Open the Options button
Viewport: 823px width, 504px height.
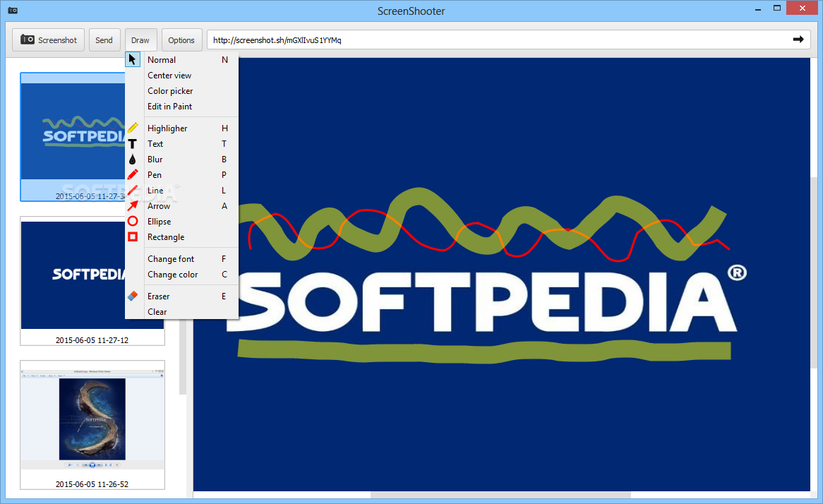click(181, 40)
